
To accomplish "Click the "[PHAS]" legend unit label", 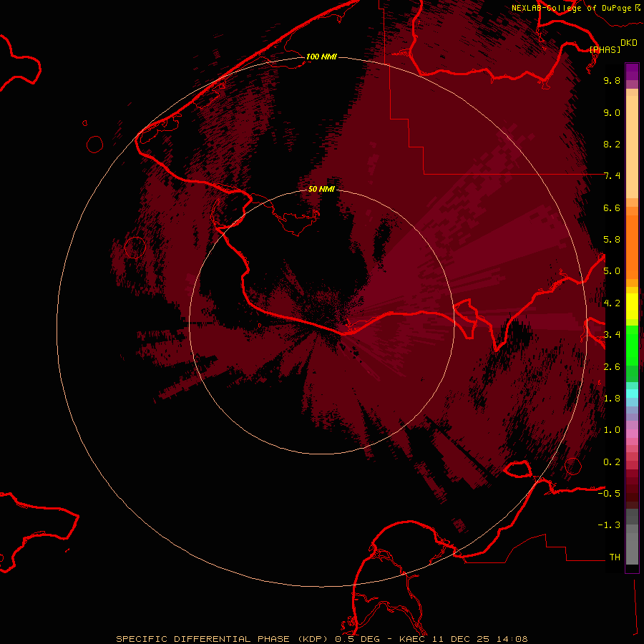I will point(605,49).
